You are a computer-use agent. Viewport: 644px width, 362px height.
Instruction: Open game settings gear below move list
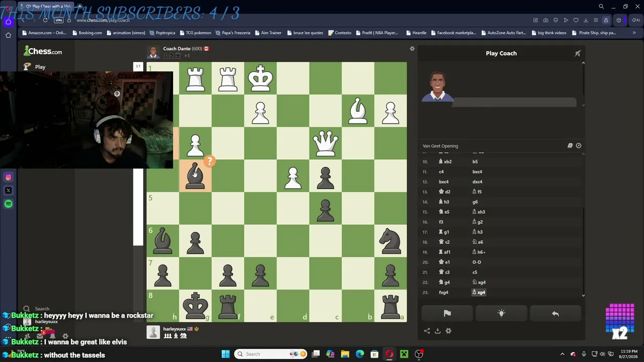coord(448,331)
